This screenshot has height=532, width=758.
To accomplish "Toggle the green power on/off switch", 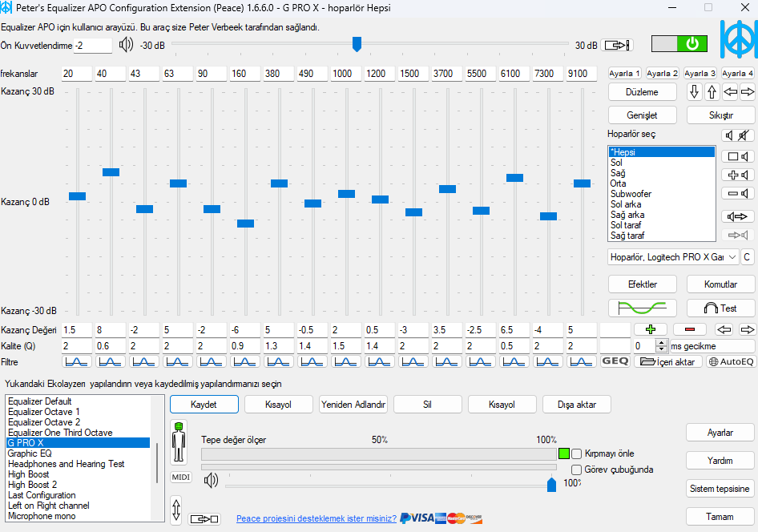I will [679, 44].
